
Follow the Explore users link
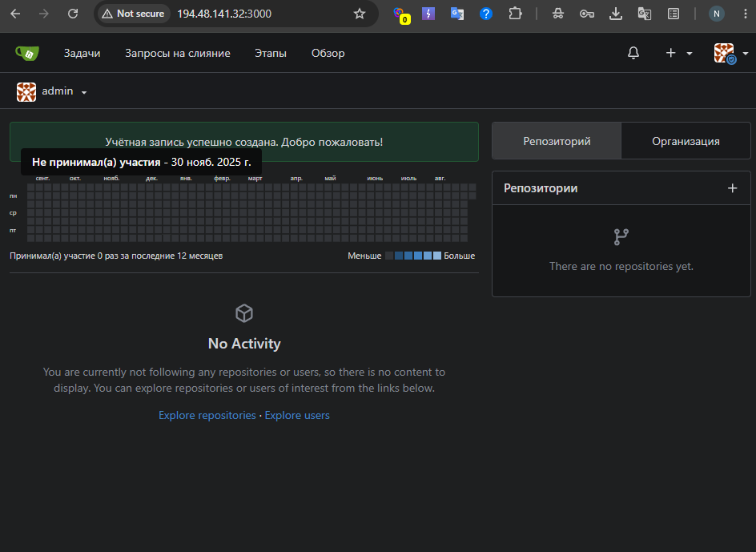pos(297,416)
